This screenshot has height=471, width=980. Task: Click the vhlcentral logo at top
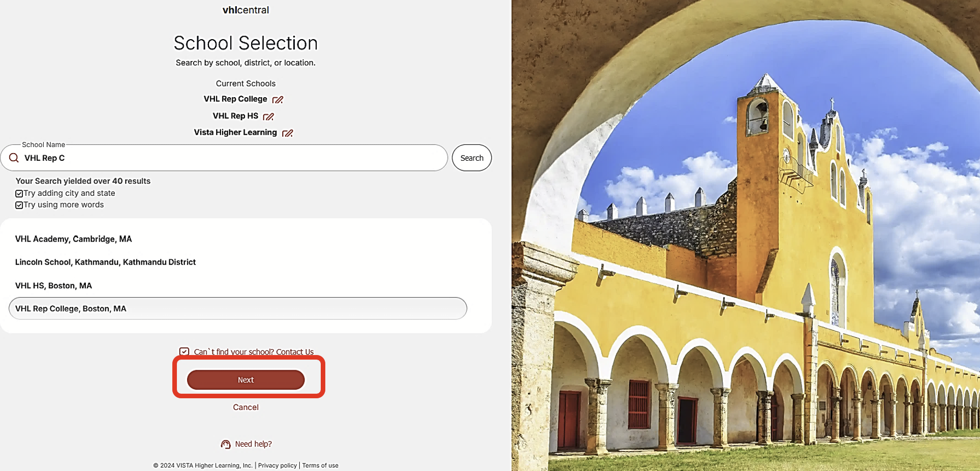tap(246, 10)
